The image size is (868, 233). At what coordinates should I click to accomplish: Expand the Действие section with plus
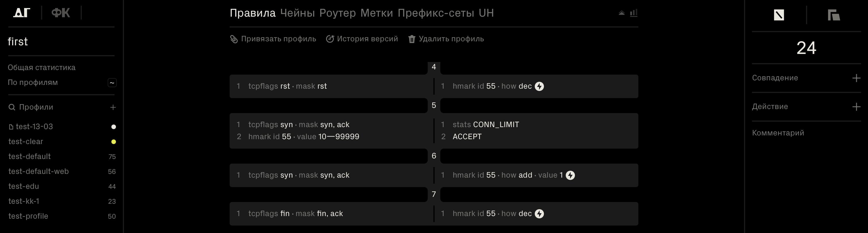(856, 107)
